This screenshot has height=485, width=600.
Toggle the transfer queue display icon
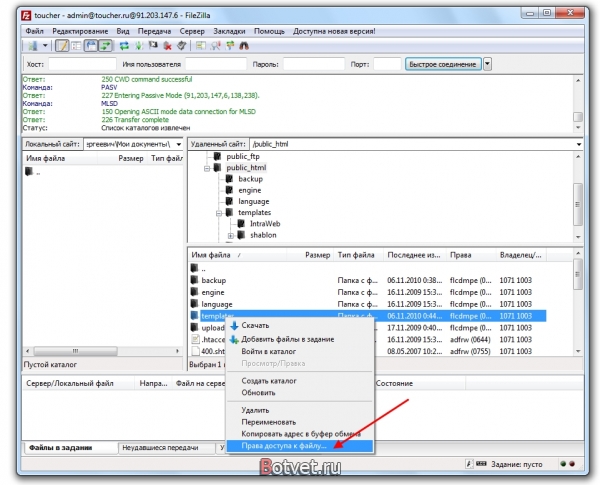coord(105,46)
